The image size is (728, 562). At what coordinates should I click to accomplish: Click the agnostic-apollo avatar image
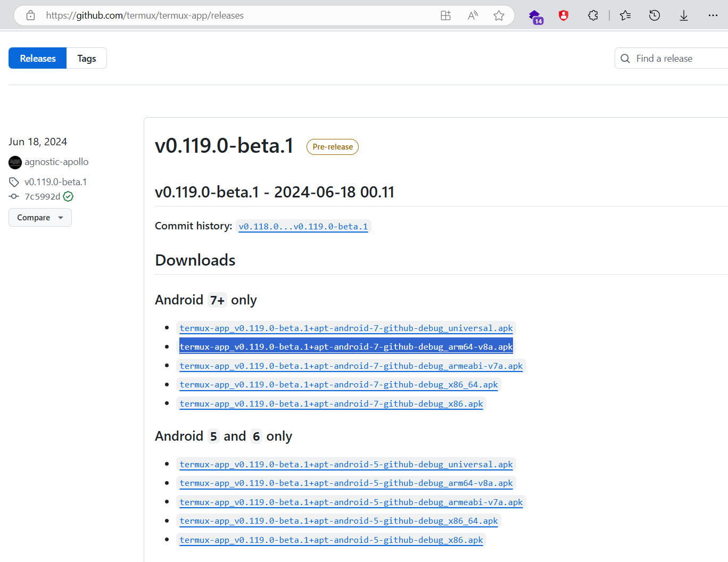coord(15,162)
